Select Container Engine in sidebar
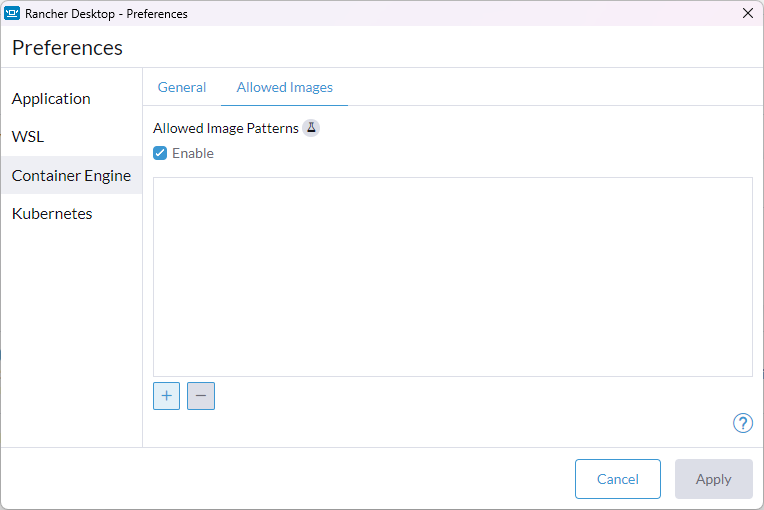This screenshot has width=764, height=510. point(71,175)
